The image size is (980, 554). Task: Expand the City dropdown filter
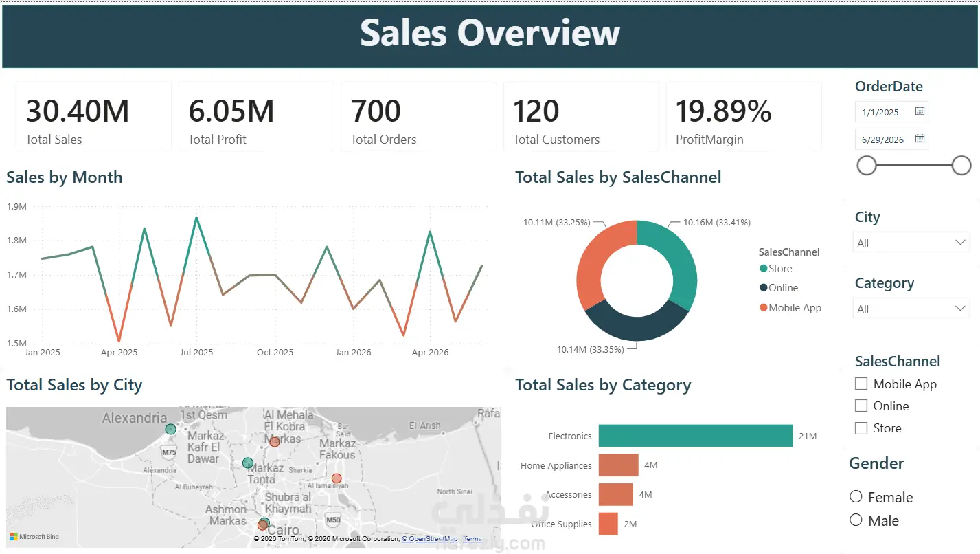[x=911, y=243]
